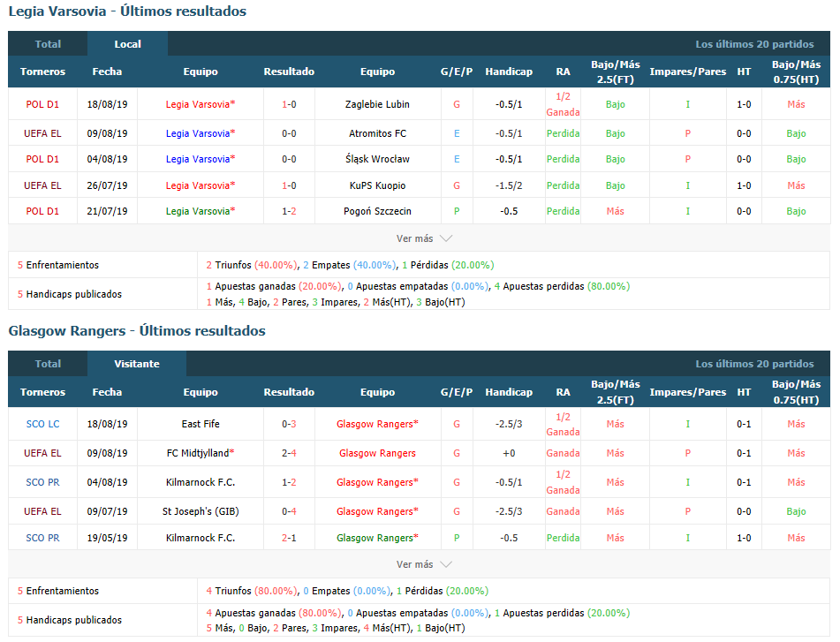Select the Impares/Pares header in the Legia table

687,72
